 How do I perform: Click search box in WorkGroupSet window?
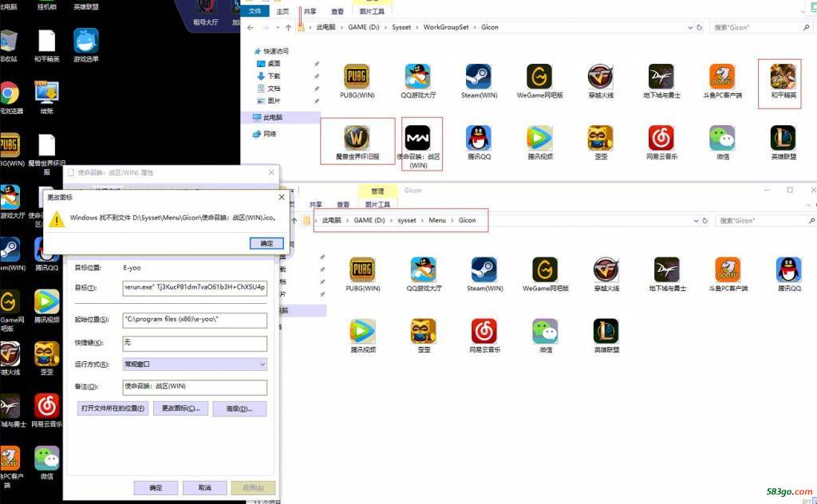pos(760,27)
